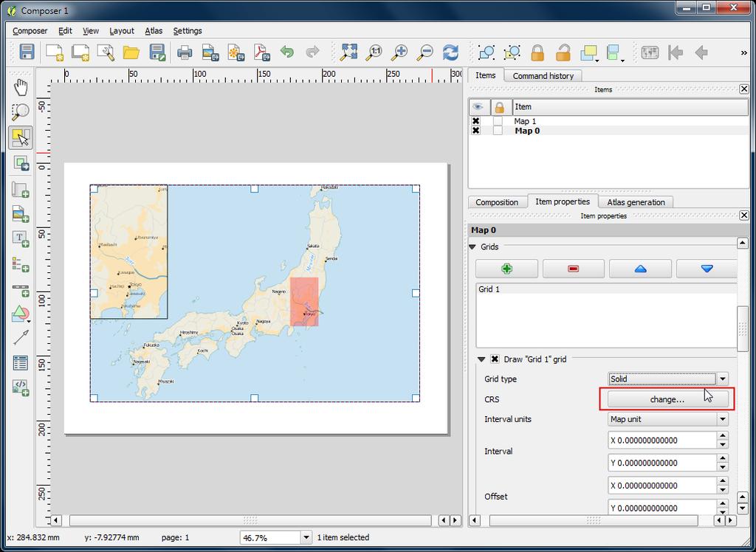
Task: Collapse the Grids section
Action: click(472, 246)
